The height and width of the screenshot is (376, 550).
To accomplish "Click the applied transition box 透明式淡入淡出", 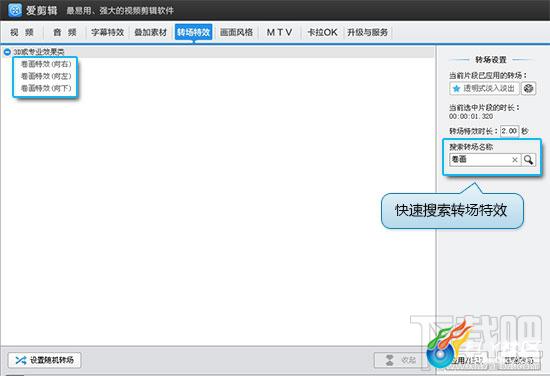I will pyautogui.click(x=484, y=88).
